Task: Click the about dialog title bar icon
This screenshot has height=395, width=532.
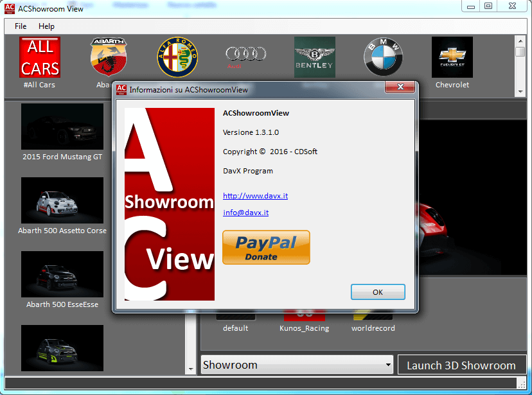Action: (x=121, y=90)
